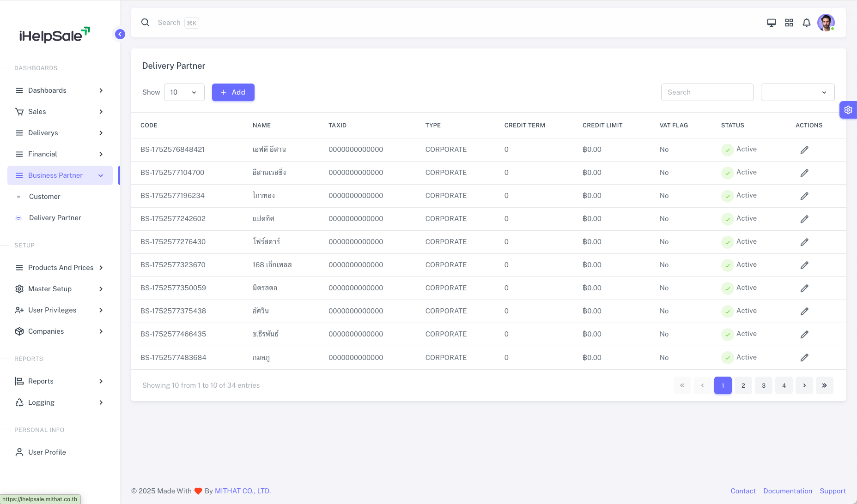Click the notification bell icon
The height and width of the screenshot is (504, 857).
coord(806,23)
